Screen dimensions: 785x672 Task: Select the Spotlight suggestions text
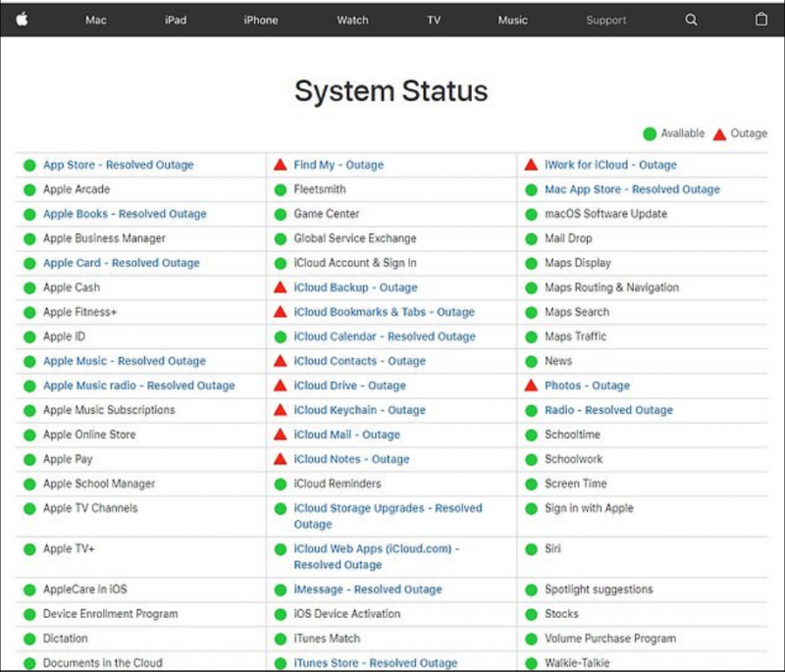[599, 590]
